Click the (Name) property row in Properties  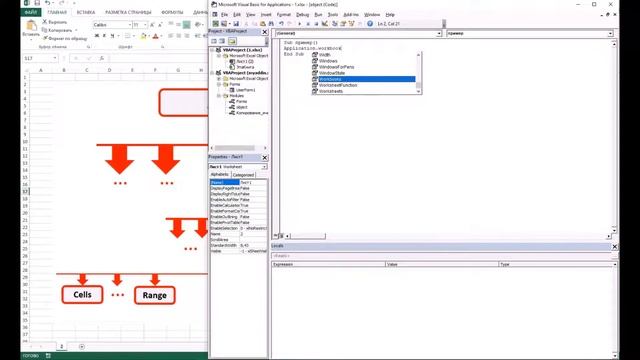239,182
